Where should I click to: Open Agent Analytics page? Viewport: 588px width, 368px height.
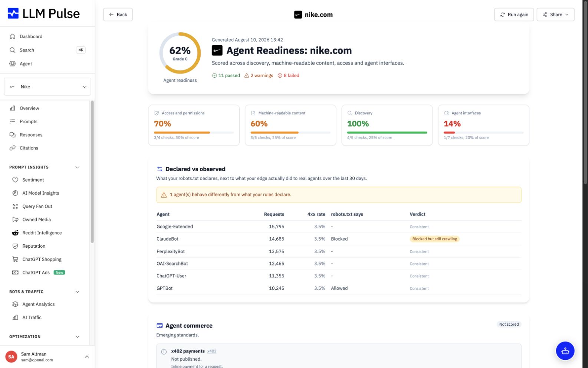(x=38, y=305)
